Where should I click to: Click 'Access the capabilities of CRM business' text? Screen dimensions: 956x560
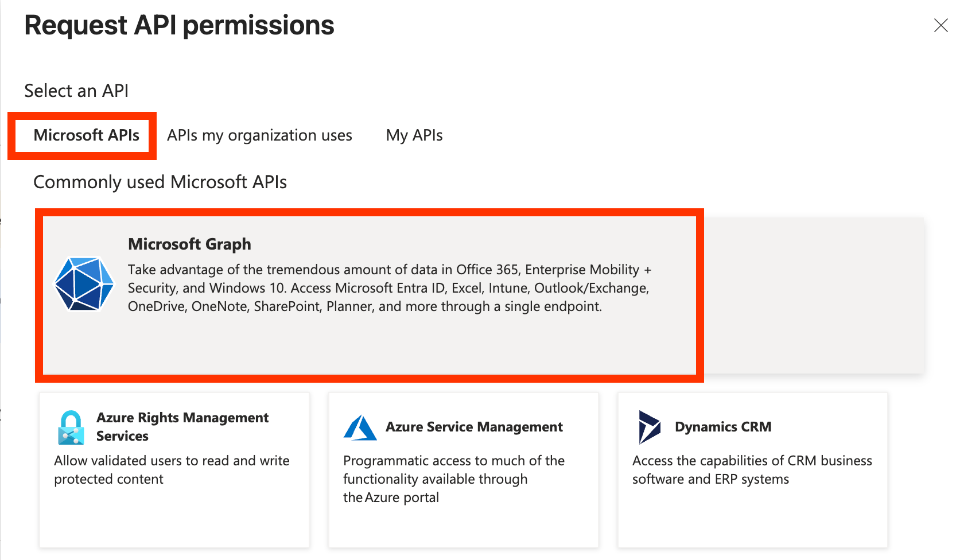[x=752, y=461]
